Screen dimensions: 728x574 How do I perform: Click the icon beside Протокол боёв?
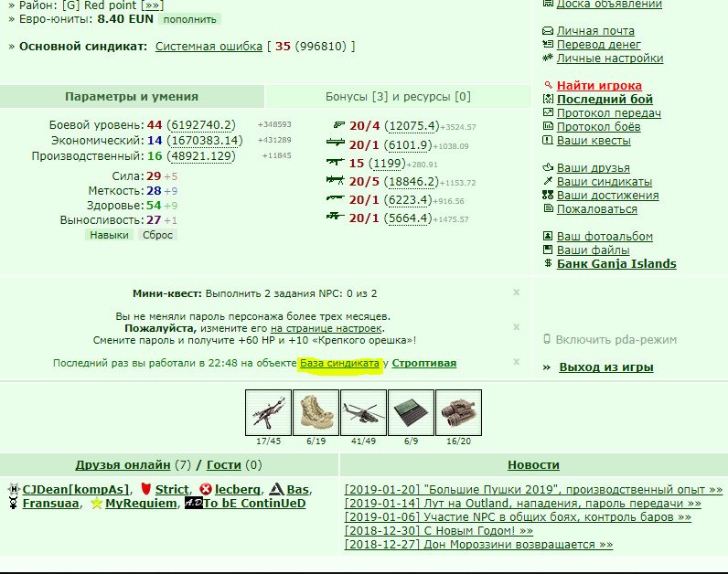[x=548, y=126]
